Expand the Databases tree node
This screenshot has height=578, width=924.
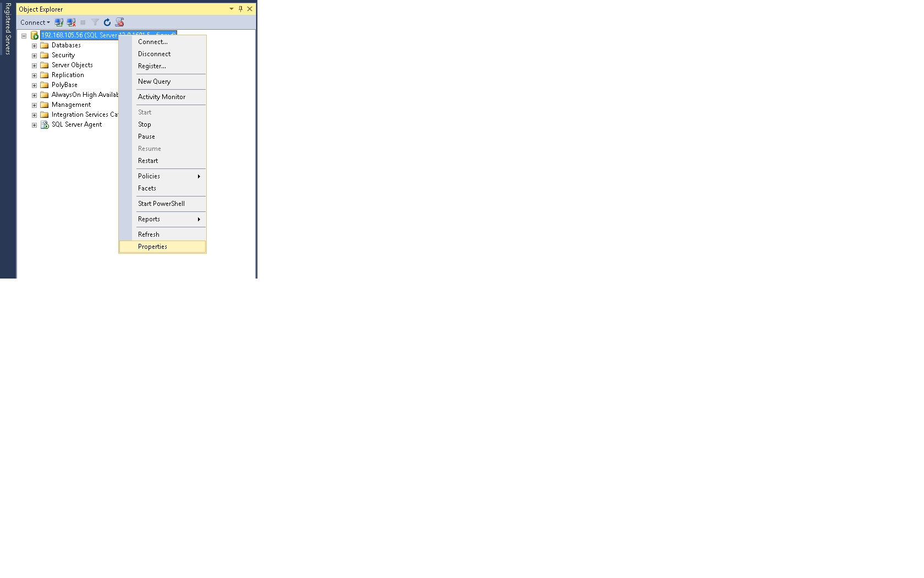(x=34, y=46)
